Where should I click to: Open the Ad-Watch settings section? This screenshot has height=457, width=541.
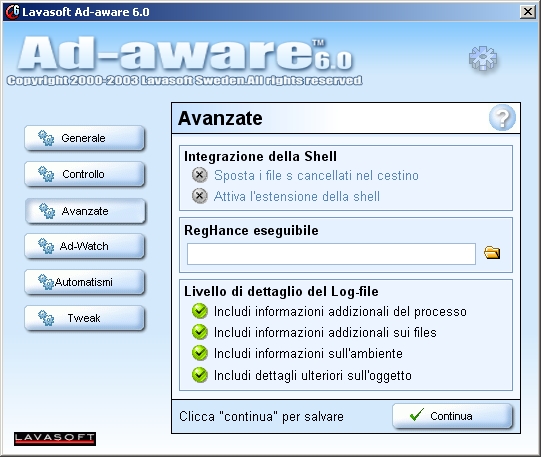(x=84, y=246)
